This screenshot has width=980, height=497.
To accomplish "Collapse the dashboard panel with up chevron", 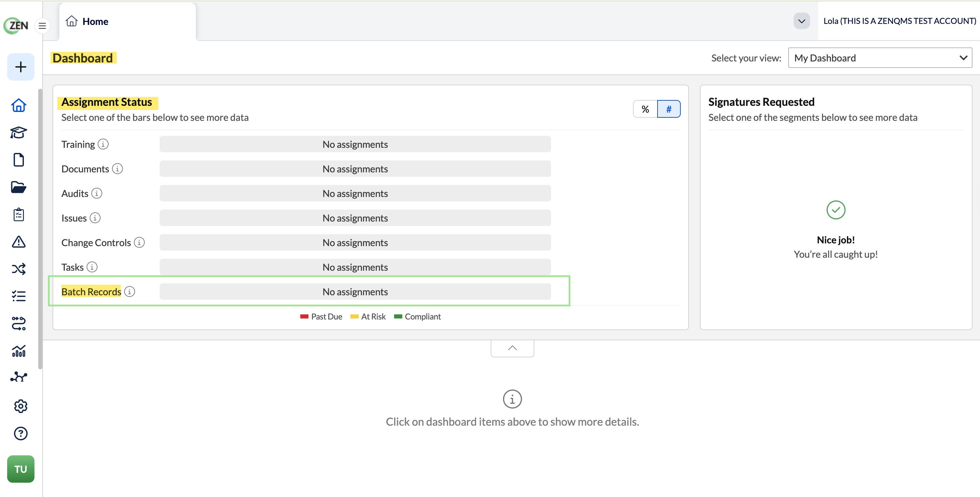I will pos(512,348).
